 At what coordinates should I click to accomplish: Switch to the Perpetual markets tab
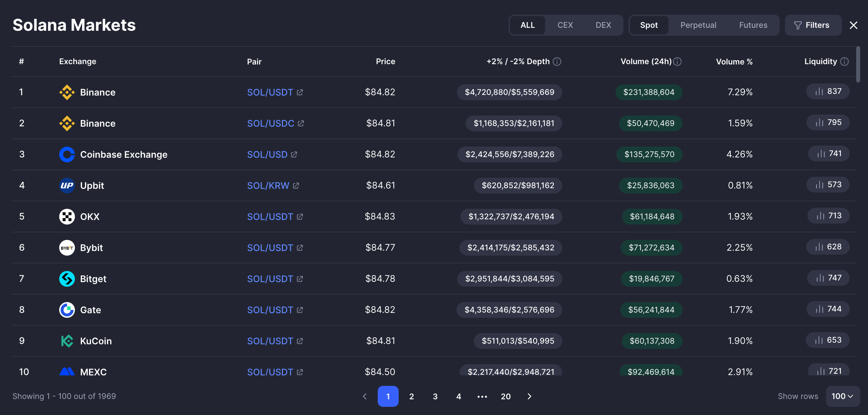(698, 25)
